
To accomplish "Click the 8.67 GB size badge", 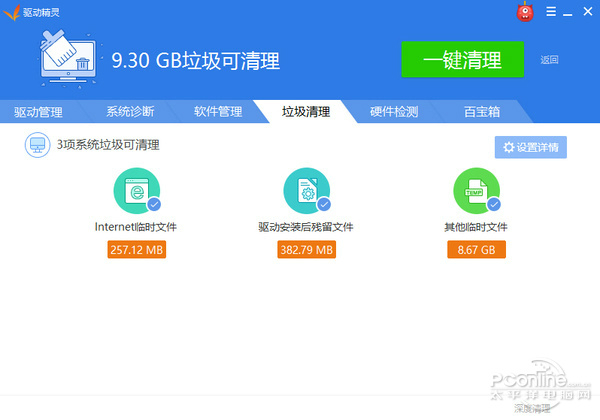I will pyautogui.click(x=476, y=250).
